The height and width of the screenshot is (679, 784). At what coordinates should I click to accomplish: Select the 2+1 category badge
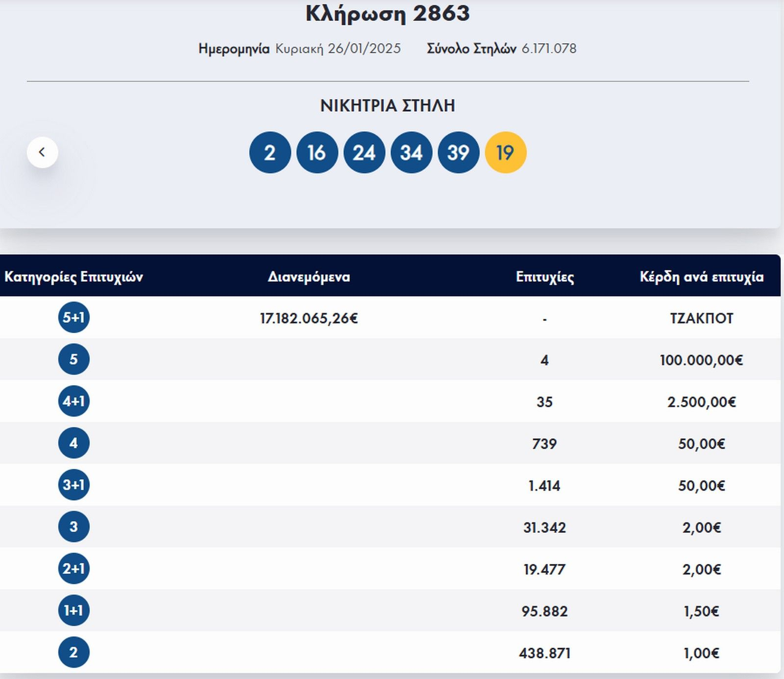(x=73, y=569)
